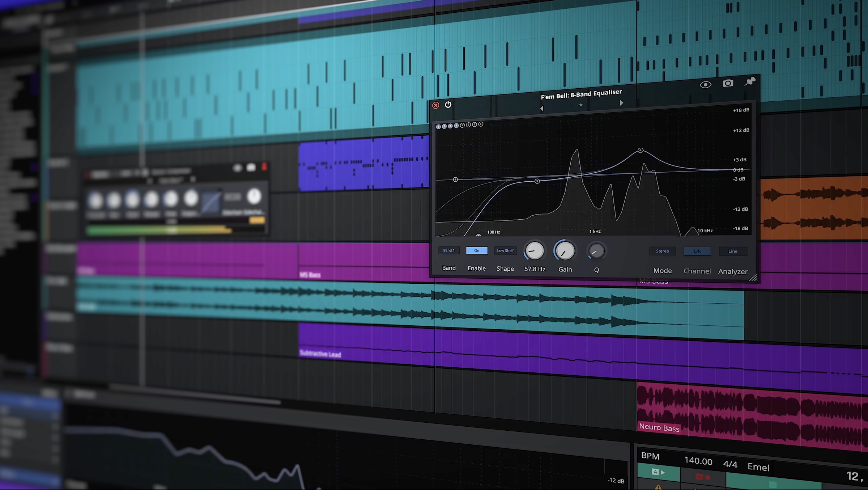
Task: Select band 5 in the EQ band selector row
Action: [x=462, y=125]
